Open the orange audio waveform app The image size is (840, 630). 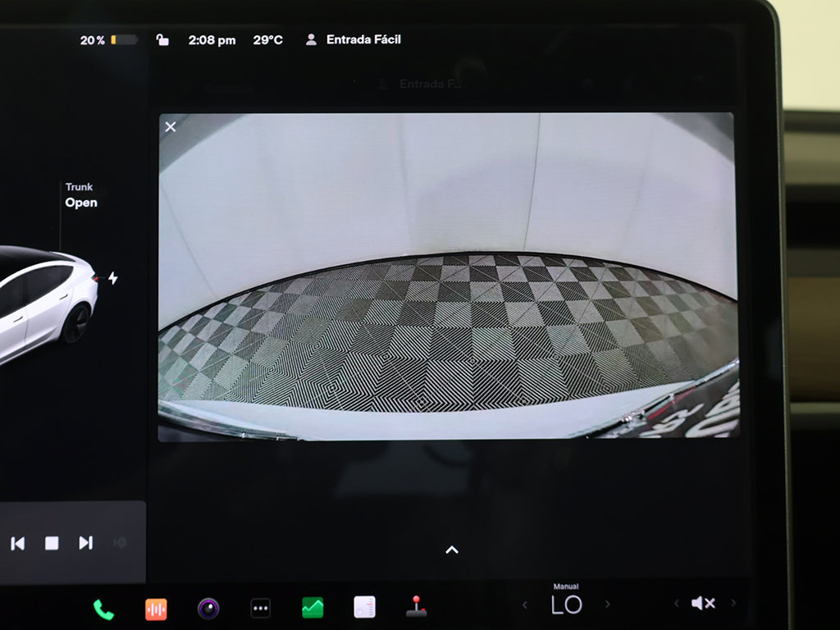pyautogui.click(x=156, y=609)
